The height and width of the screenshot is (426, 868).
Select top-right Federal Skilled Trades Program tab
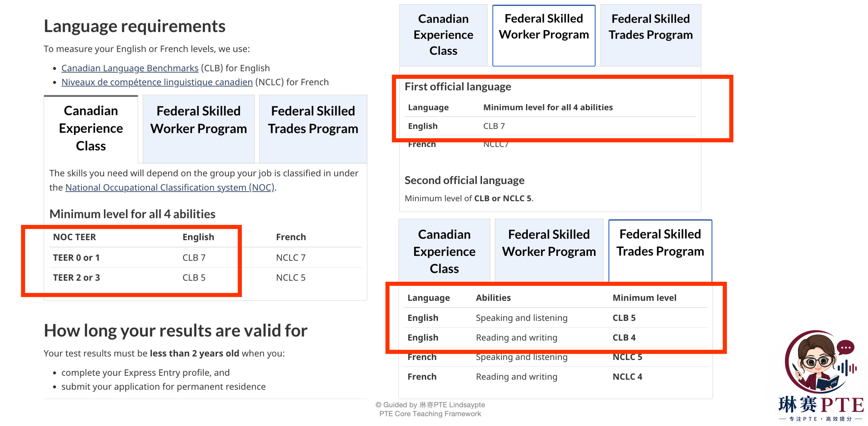(650, 35)
